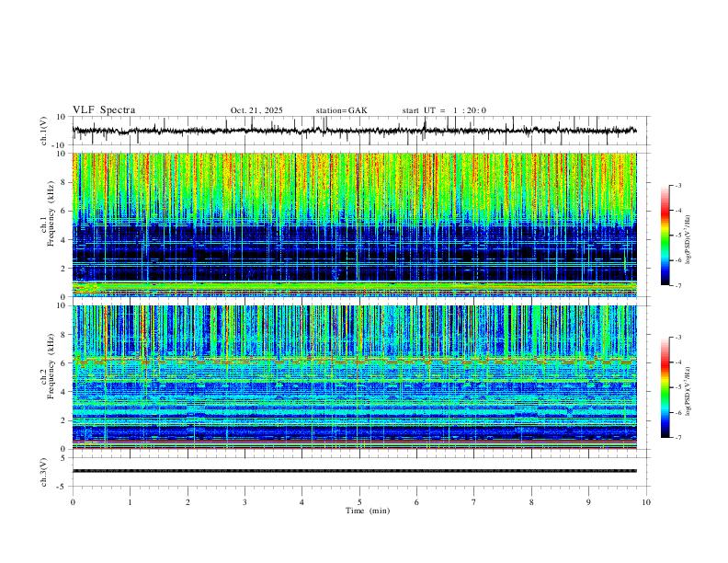Click time axis tick label "0"
The height and width of the screenshot is (563, 728).
click(x=73, y=502)
